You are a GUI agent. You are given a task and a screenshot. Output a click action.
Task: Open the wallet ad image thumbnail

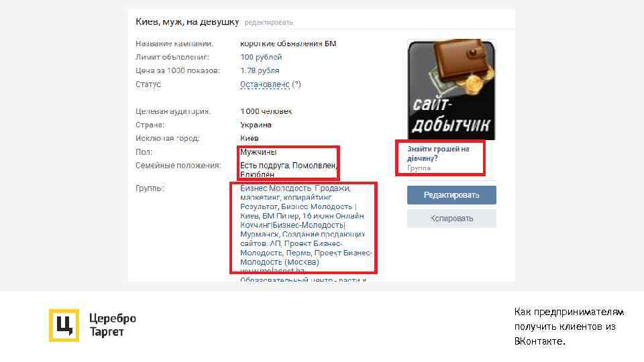coord(451,89)
